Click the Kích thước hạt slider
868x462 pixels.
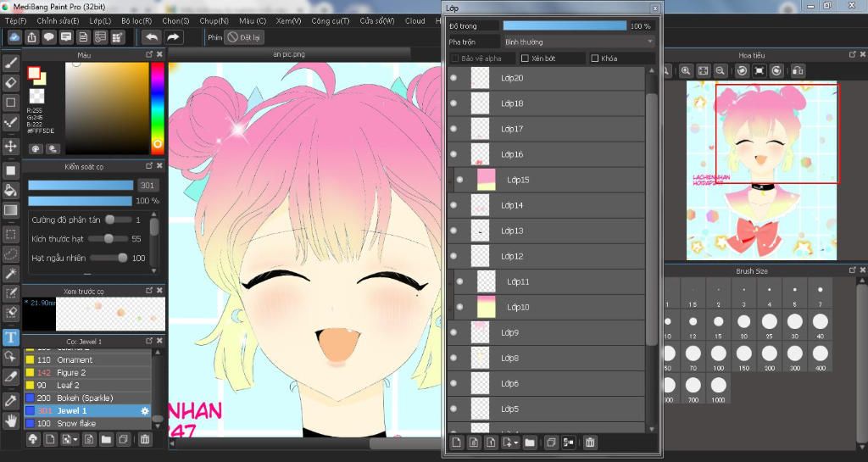click(109, 239)
